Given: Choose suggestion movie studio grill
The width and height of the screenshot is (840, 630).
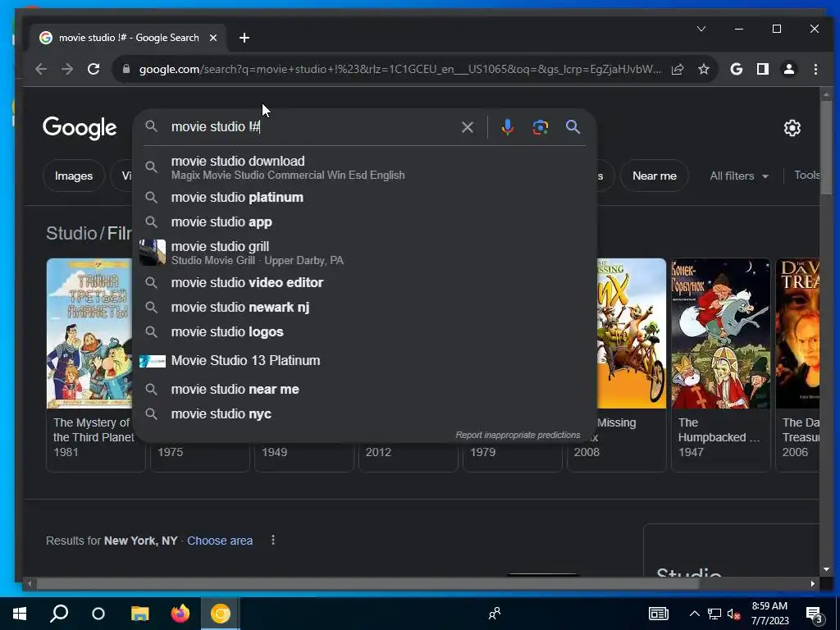Looking at the screenshot, I should pos(364,253).
